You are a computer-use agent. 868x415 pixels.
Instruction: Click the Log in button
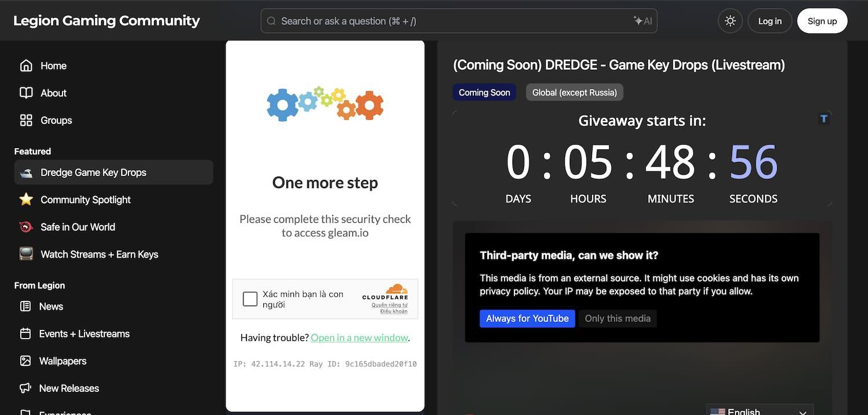770,21
